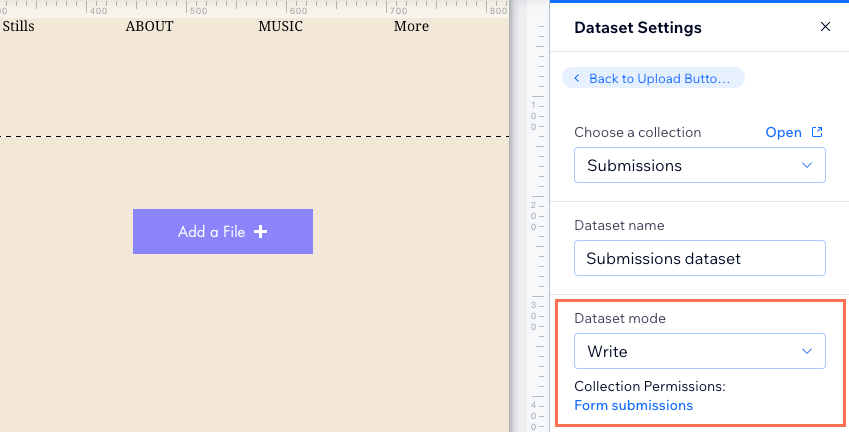Select the Add a File upload button
Screen dimensions: 849x432
223,231
